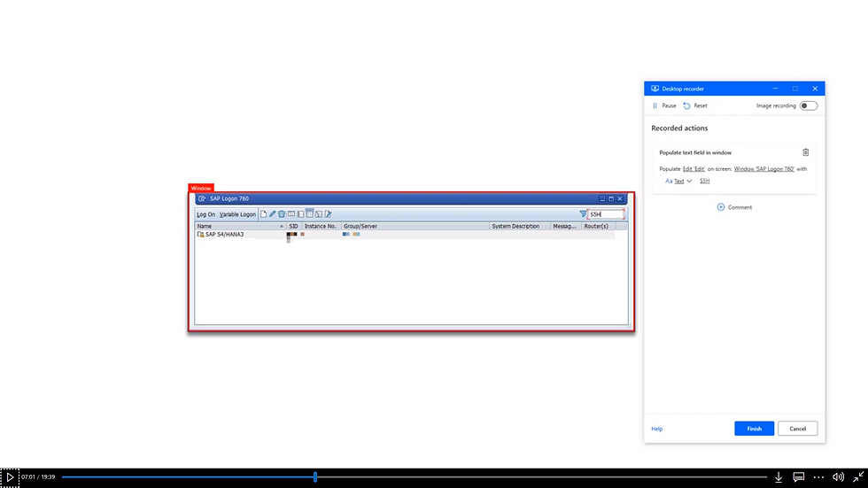Click the S5H filter input field
Image resolution: width=868 pixels, height=488 pixels.
(606, 214)
